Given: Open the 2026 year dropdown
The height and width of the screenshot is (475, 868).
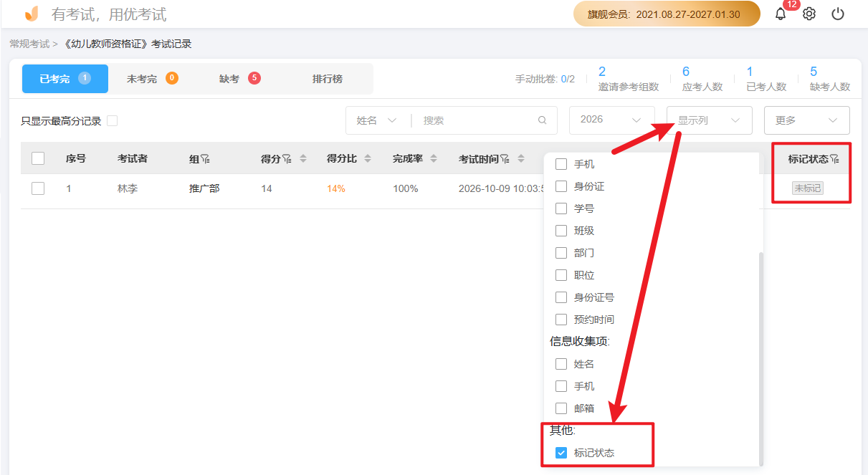Looking at the screenshot, I should pyautogui.click(x=612, y=120).
